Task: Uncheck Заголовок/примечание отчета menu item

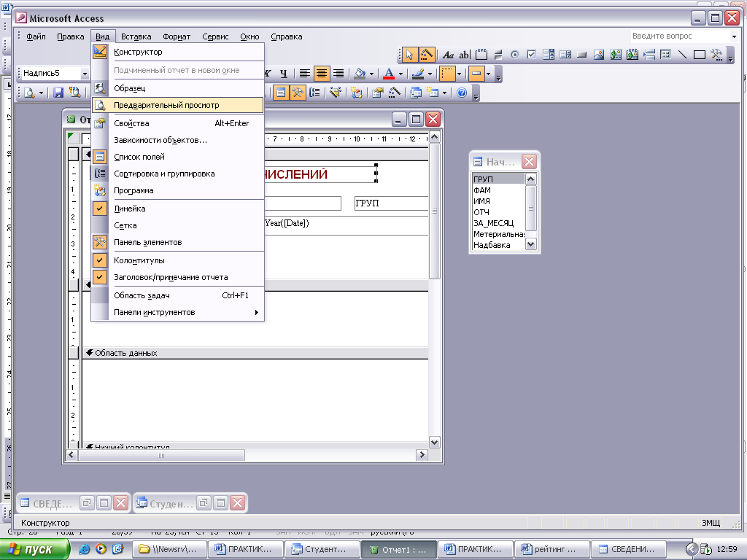Action: click(x=177, y=277)
